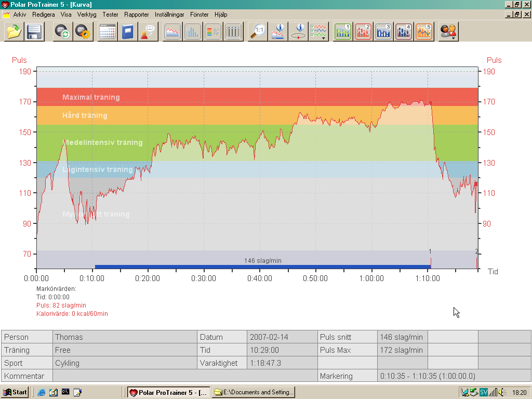Show the data table view

point(233,32)
